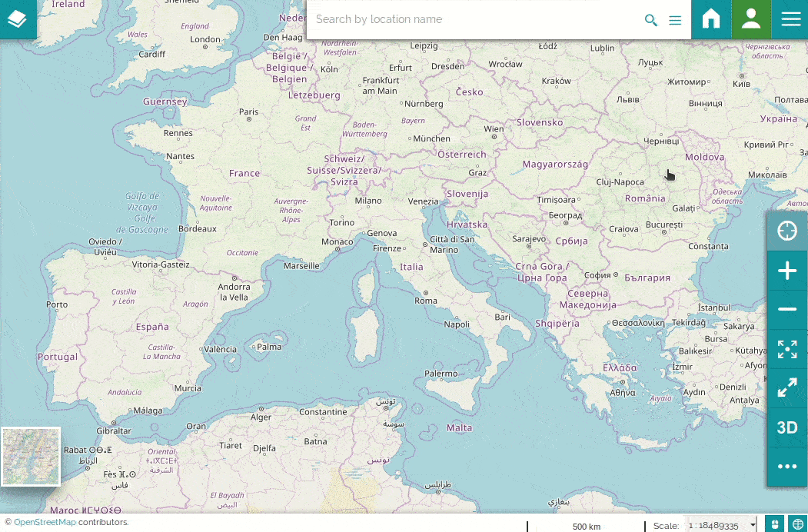Switch to 3D view

point(787,427)
